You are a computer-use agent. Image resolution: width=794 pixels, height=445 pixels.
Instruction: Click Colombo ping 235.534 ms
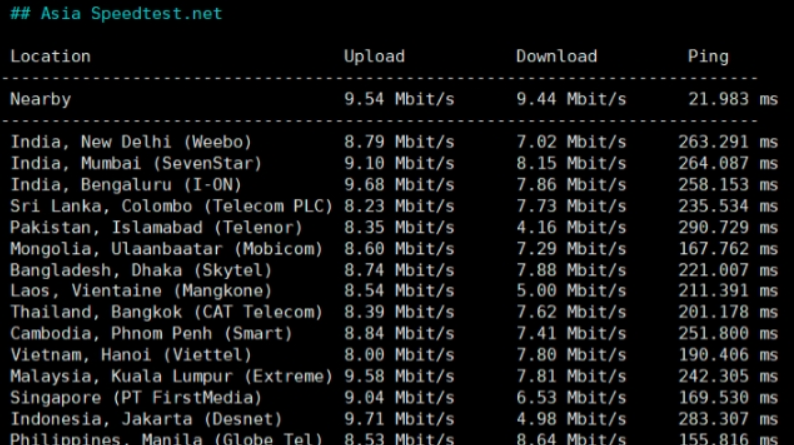728,206
